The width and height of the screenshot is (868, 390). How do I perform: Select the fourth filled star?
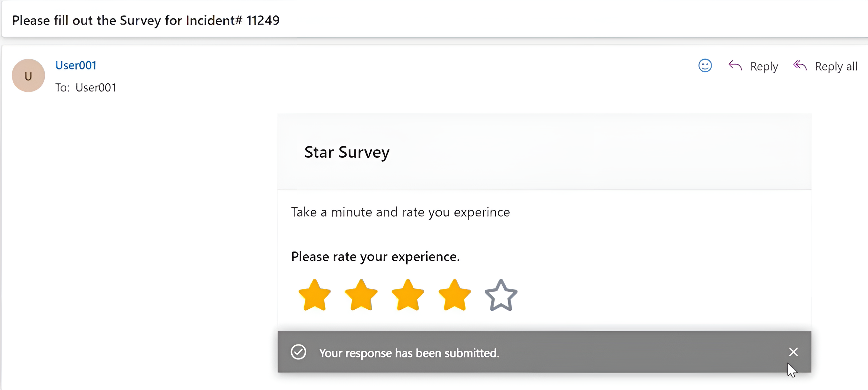point(455,295)
